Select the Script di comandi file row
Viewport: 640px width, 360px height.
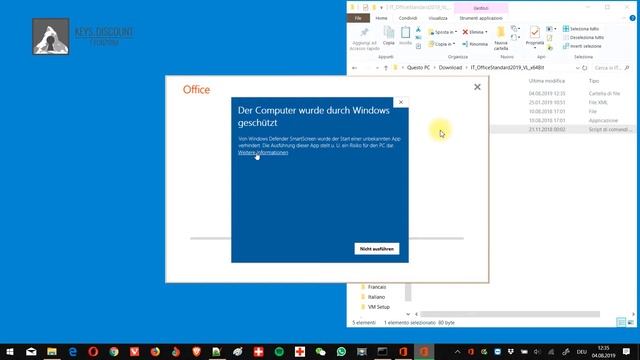click(x=563, y=129)
